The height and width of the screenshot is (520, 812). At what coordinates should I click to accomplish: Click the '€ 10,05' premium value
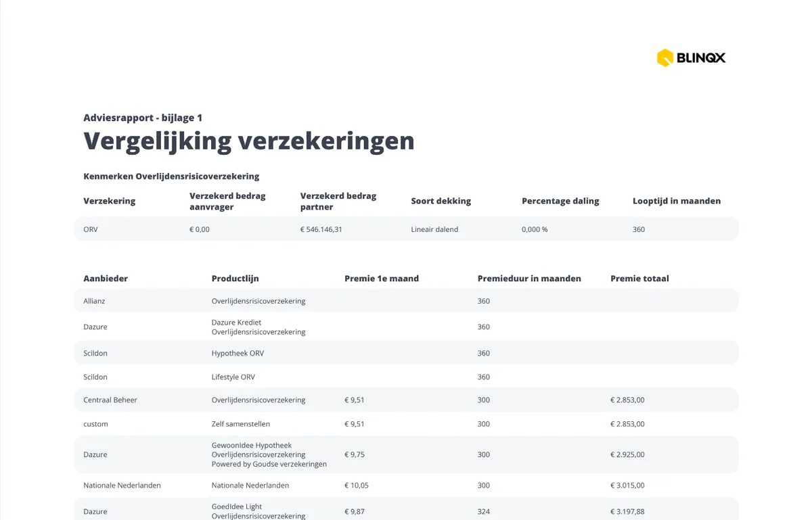[x=357, y=485]
